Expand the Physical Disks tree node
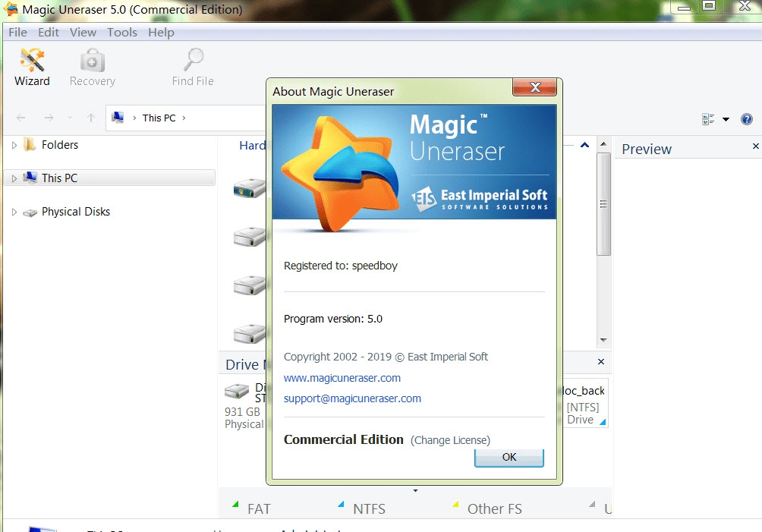Viewport: 762px width, 532px height. [14, 212]
